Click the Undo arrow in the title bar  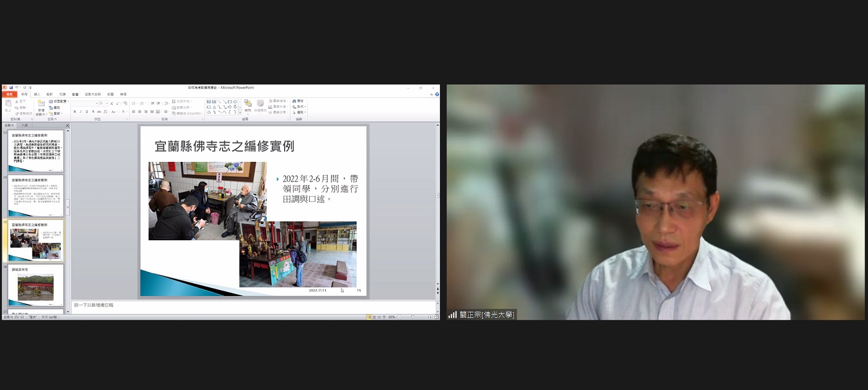point(17,88)
